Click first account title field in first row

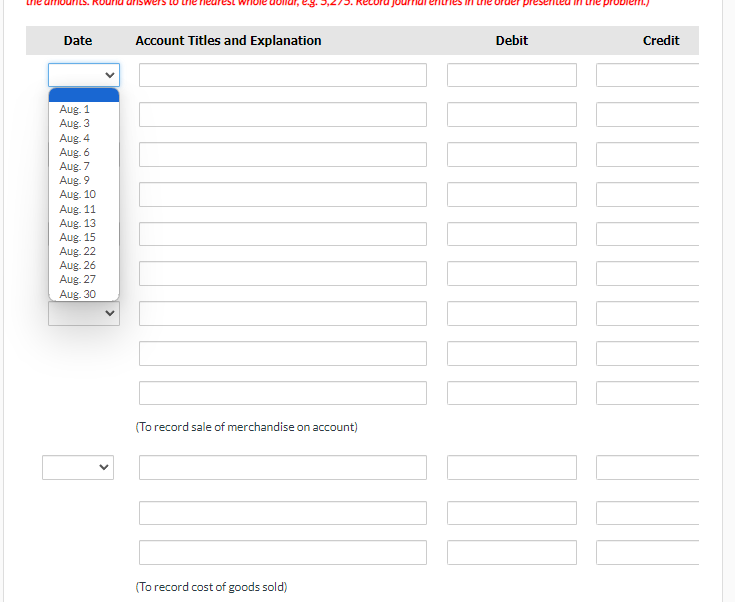click(x=283, y=75)
